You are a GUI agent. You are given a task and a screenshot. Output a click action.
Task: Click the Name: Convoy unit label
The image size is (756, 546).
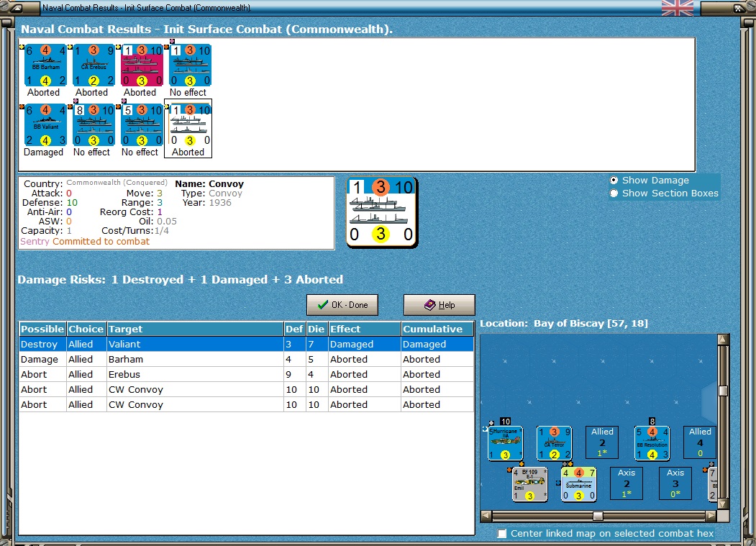point(209,183)
